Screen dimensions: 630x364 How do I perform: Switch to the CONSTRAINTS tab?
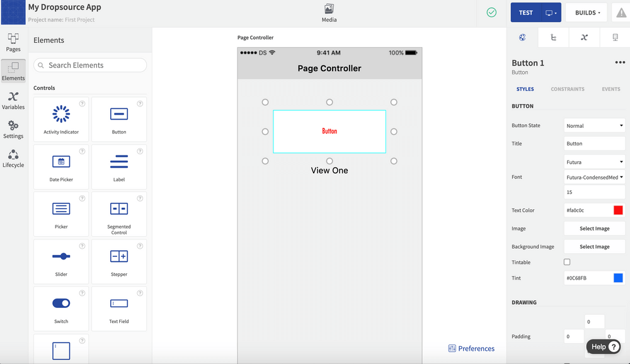point(567,89)
